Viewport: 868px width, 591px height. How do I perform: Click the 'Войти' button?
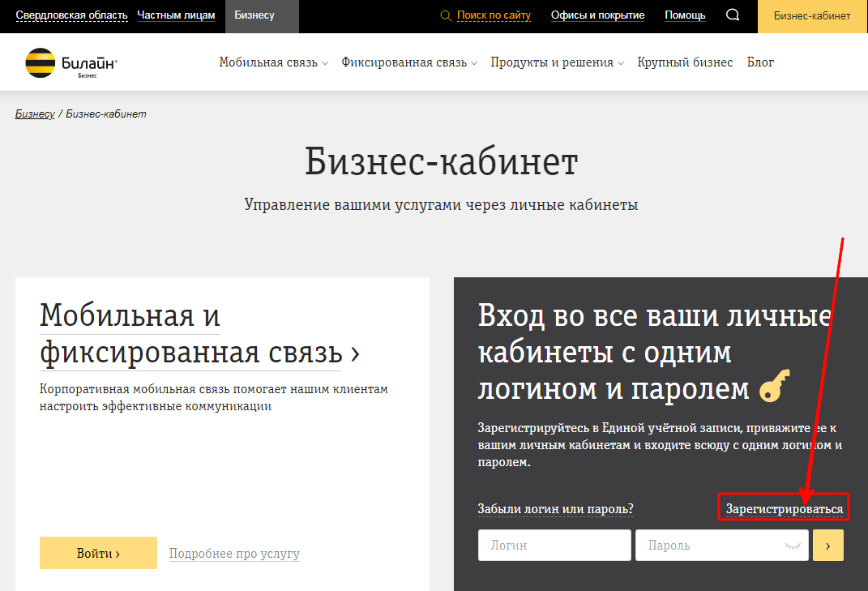pyautogui.click(x=98, y=553)
